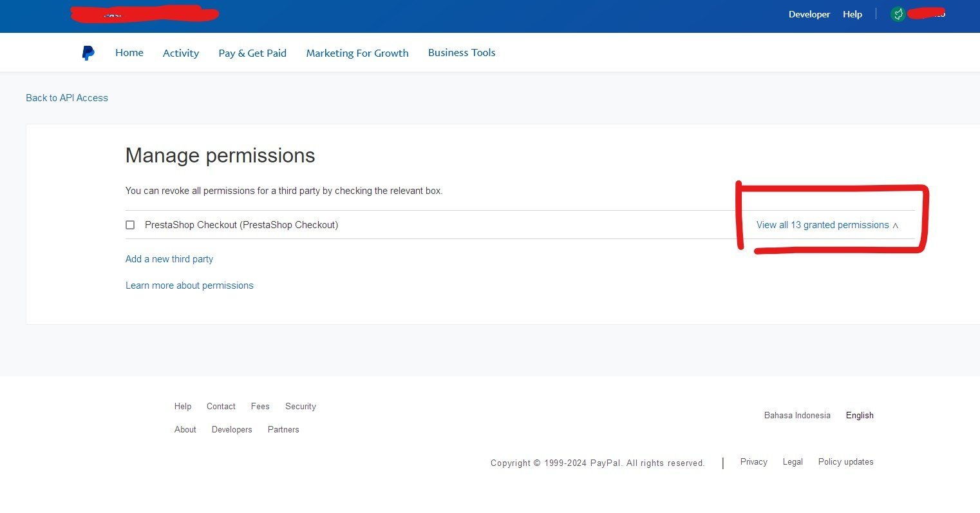Click the PrestaShop Checkout (PrestaShop Checkout) label
The image size is (980, 513).
click(241, 225)
